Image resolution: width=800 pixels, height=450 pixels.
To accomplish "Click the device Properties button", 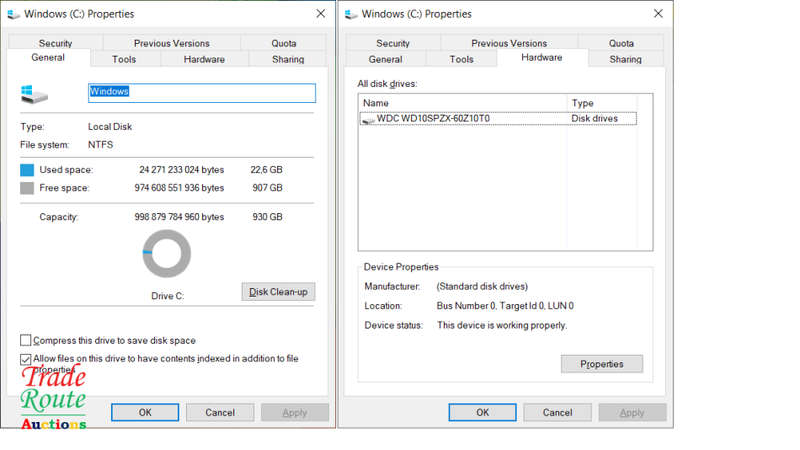I will click(x=602, y=364).
